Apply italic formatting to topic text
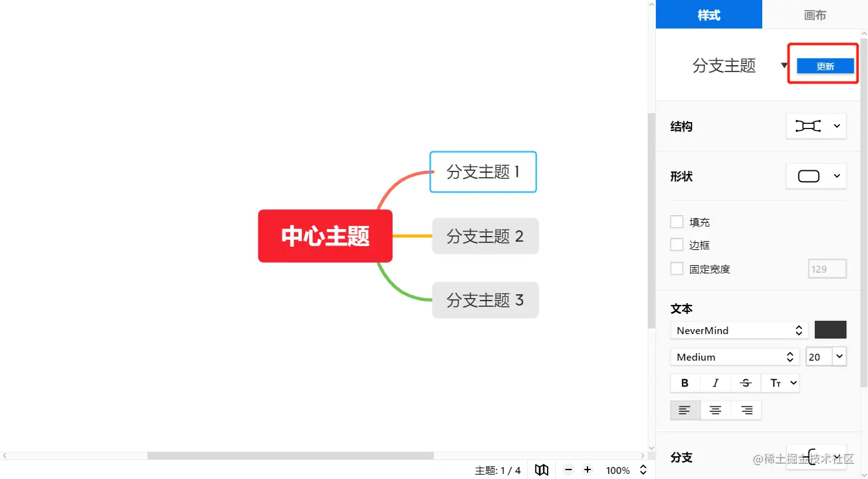This screenshot has height=479, width=868. pos(715,383)
